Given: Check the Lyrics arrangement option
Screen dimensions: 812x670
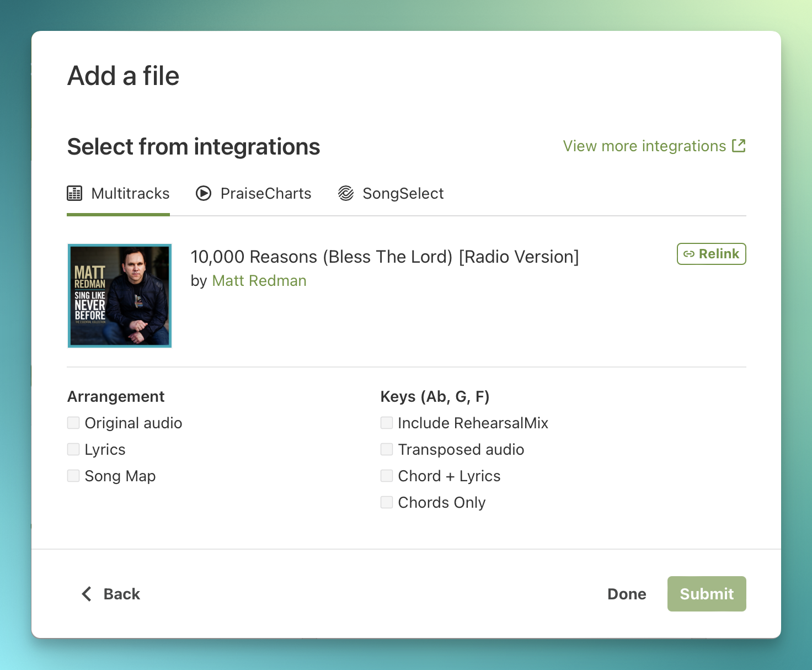Looking at the screenshot, I should point(73,449).
